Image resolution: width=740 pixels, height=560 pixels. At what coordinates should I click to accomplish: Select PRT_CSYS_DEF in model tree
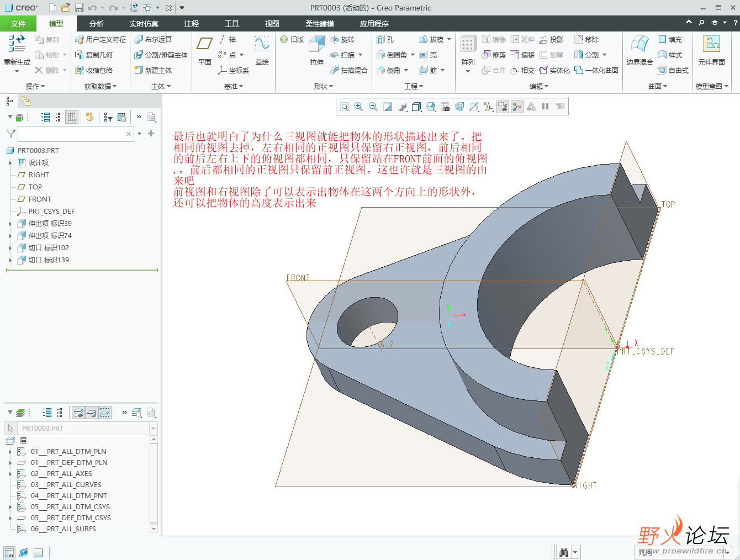(x=51, y=212)
